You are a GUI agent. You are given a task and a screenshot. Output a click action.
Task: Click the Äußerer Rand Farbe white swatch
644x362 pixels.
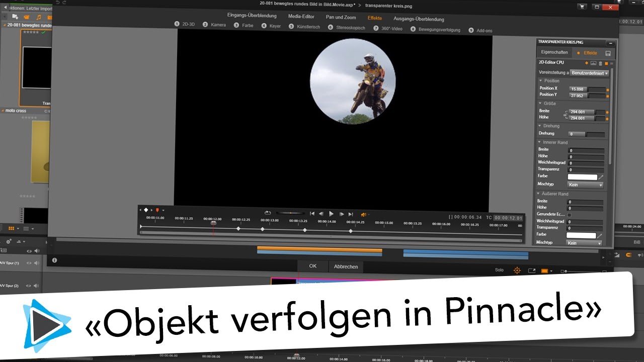coord(581,235)
